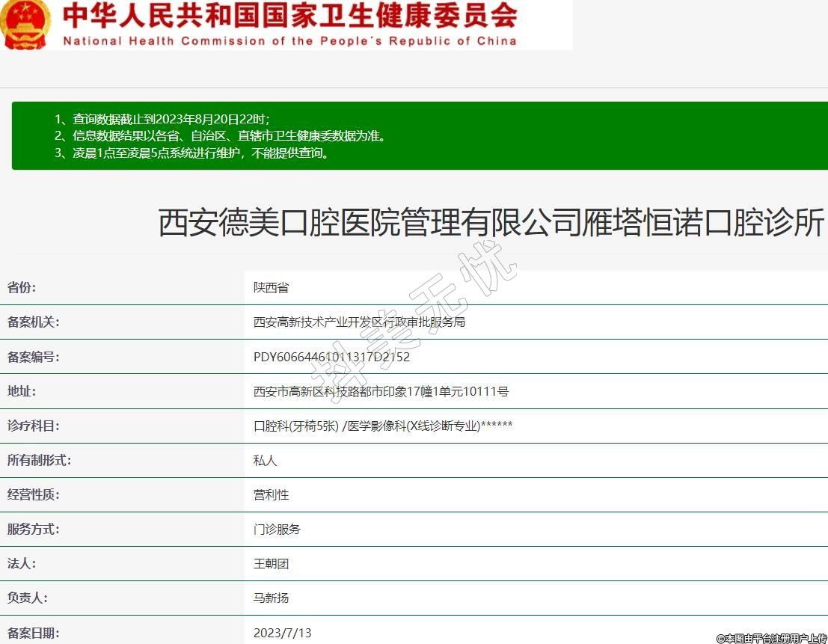Click the ownership value 私人

[x=265, y=460]
